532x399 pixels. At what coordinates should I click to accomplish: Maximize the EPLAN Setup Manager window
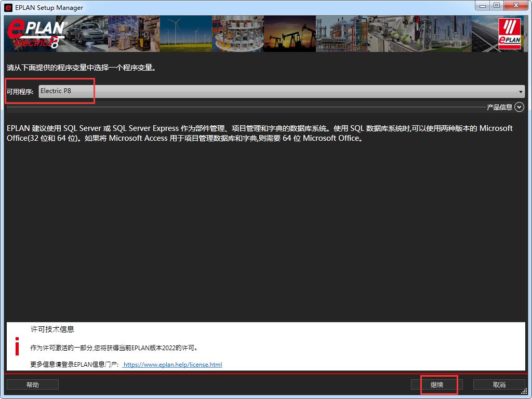click(497, 6)
